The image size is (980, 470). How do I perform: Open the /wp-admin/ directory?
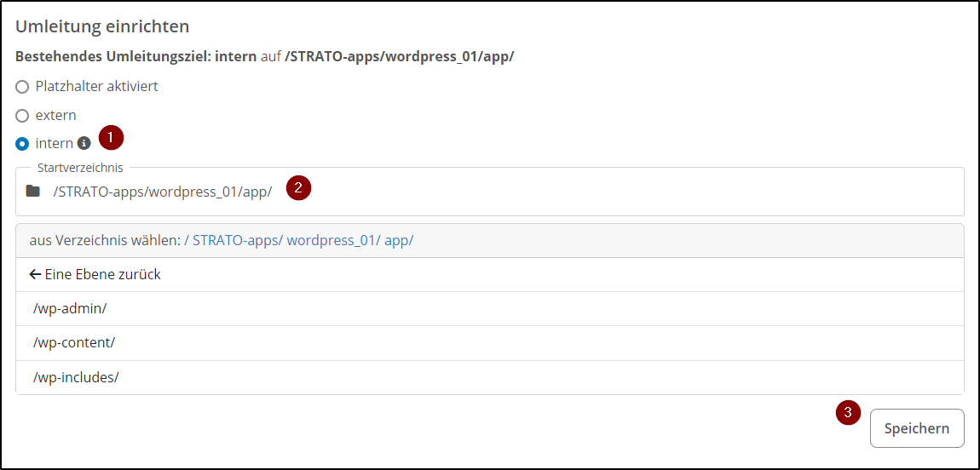[70, 308]
